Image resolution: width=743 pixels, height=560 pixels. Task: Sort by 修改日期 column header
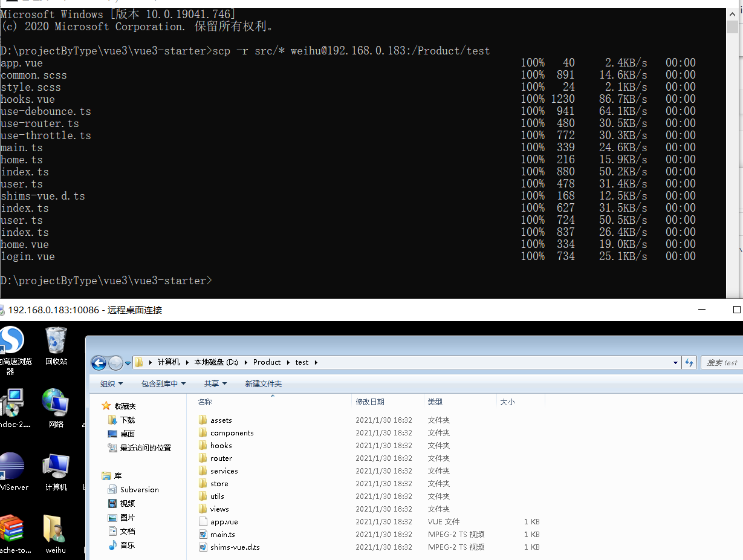(x=370, y=402)
